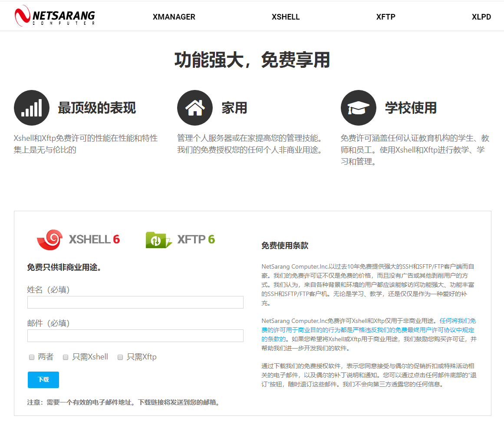The width and height of the screenshot is (504, 422).
Task: Click the 免费使用条款 heading
Action: [x=285, y=246]
